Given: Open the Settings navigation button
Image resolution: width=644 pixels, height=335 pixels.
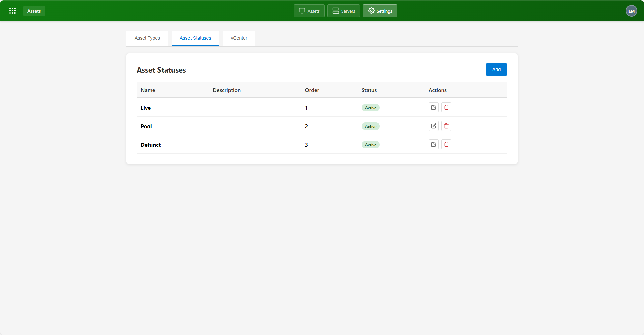Looking at the screenshot, I should point(380,11).
